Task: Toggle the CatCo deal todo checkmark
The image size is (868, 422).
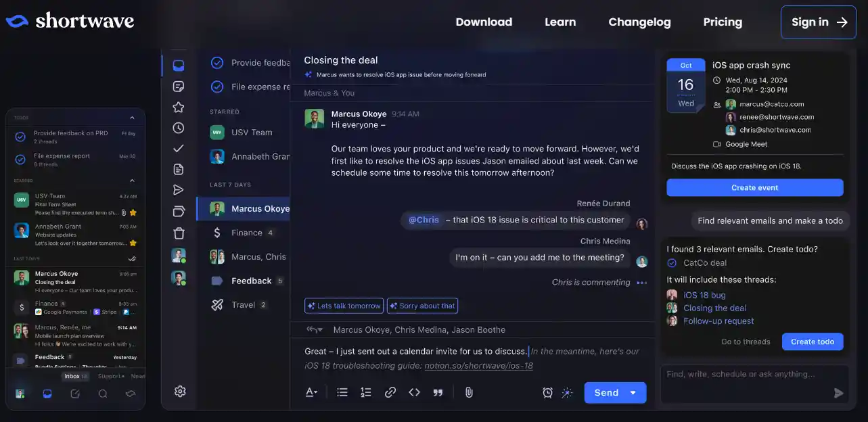Action: point(672,263)
